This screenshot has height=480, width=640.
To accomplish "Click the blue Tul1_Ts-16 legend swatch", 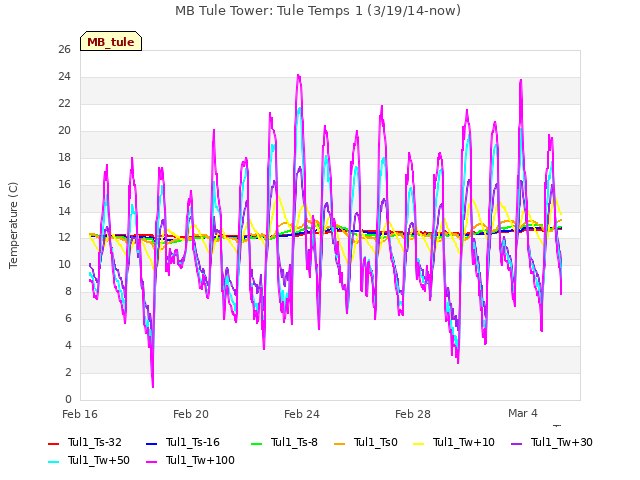I will point(151,444).
